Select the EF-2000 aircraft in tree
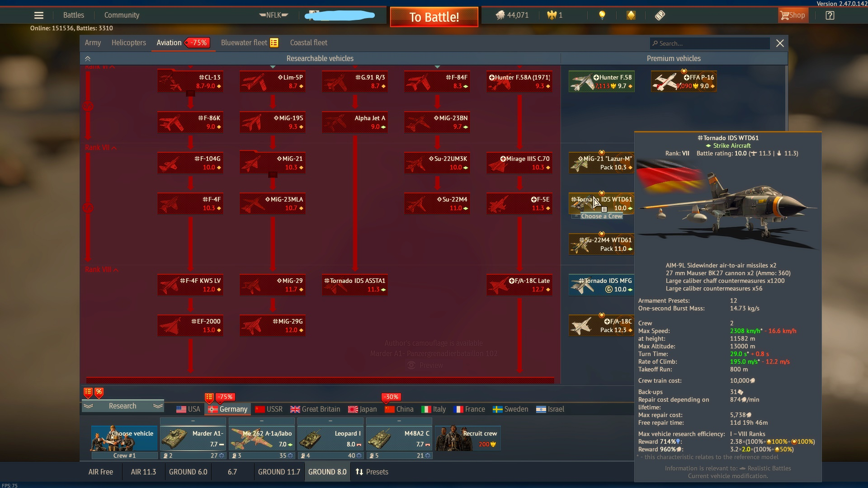The height and width of the screenshot is (488, 868). 190,325
